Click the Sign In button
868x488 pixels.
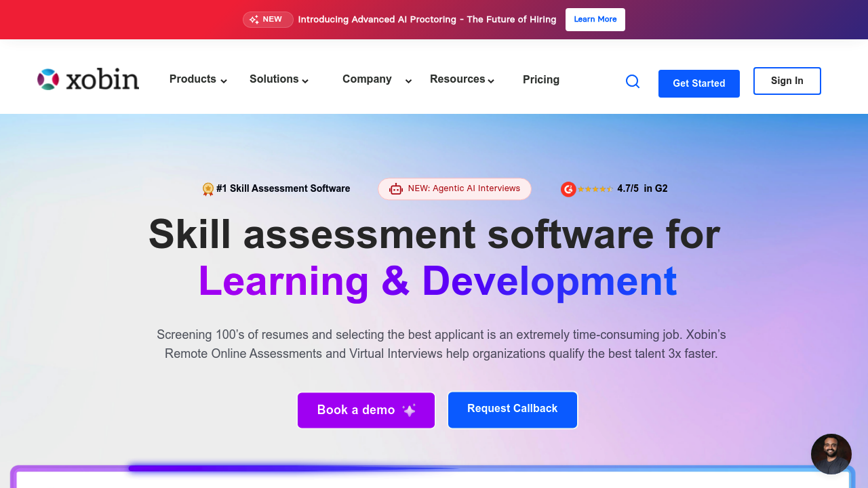[787, 81]
